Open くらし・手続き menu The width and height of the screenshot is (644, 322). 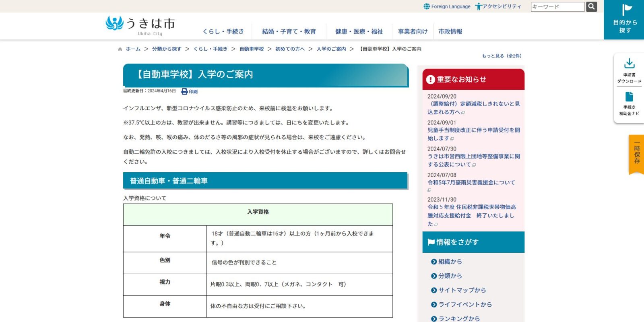tap(223, 31)
